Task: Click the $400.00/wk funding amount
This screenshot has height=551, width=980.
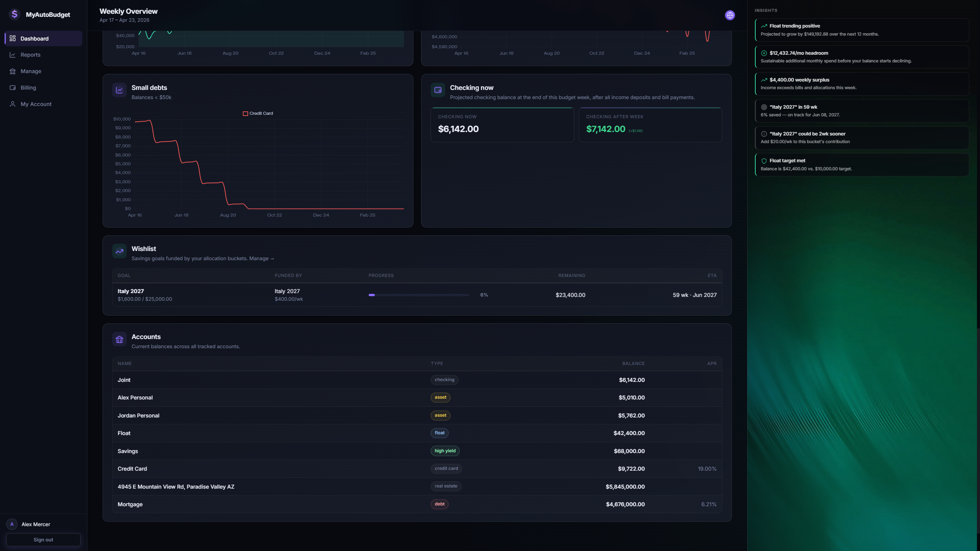Action: 289,299
